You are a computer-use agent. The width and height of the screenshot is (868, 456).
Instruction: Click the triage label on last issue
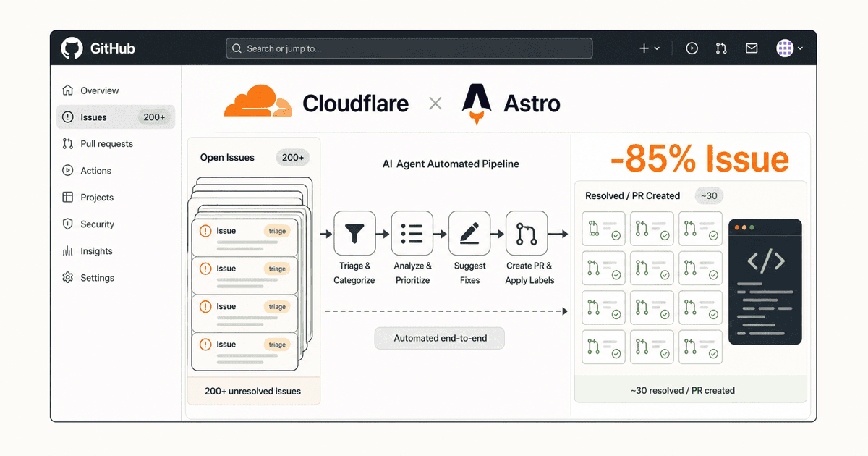[x=277, y=345]
